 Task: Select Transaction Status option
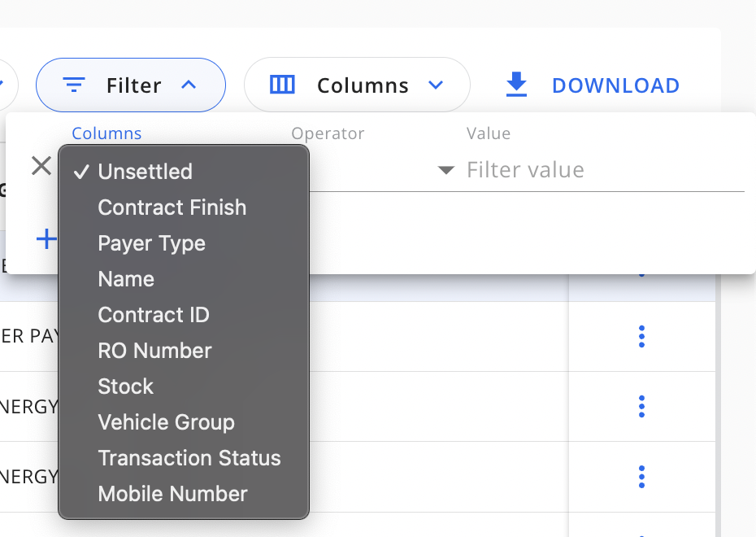(x=183, y=458)
